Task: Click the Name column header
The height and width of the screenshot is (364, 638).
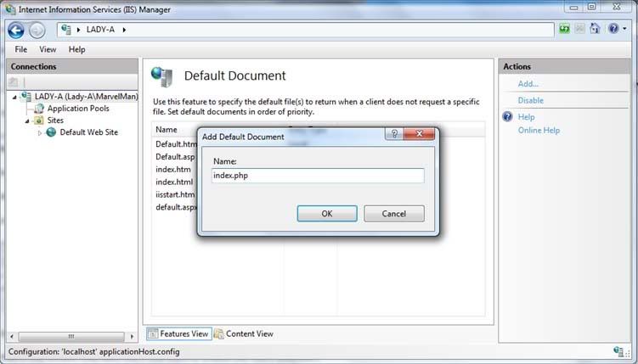Action: coord(167,130)
